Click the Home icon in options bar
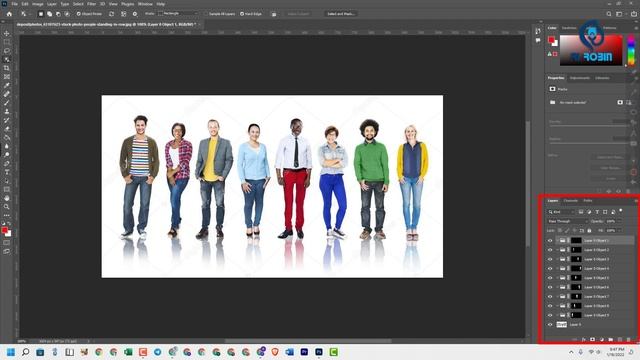Screen dimensions: 640x360 coord(9,14)
